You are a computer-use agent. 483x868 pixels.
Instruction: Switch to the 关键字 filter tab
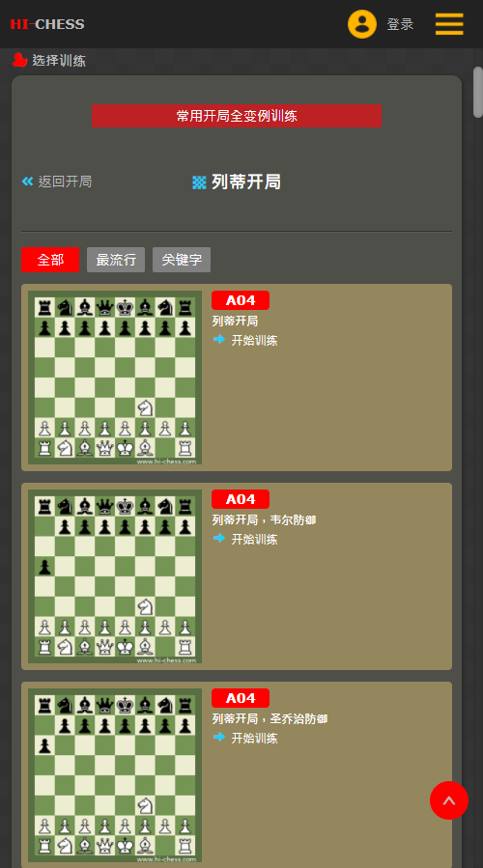[x=182, y=260]
